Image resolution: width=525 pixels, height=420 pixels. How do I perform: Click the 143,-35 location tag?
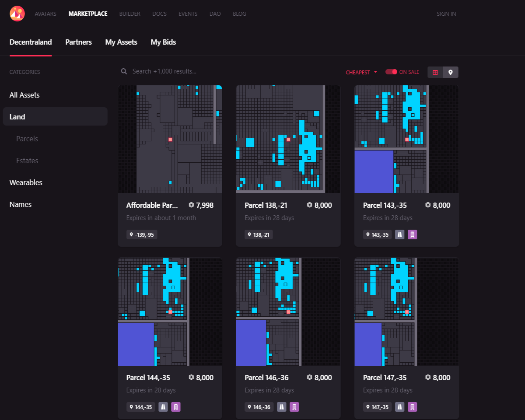[x=378, y=234]
